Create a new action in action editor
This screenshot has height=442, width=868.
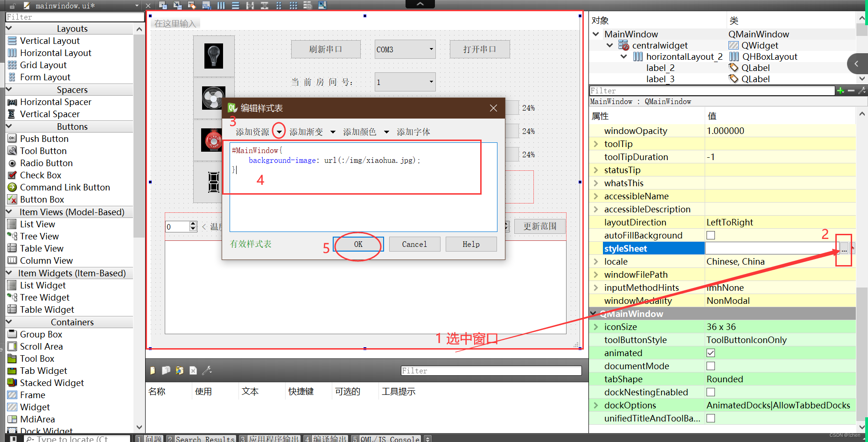(153, 371)
